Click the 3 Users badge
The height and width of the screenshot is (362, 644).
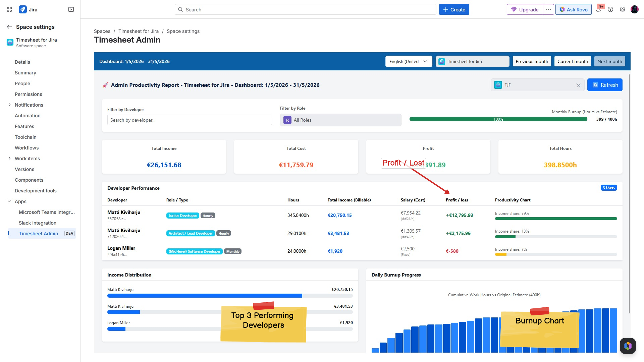[609, 188]
